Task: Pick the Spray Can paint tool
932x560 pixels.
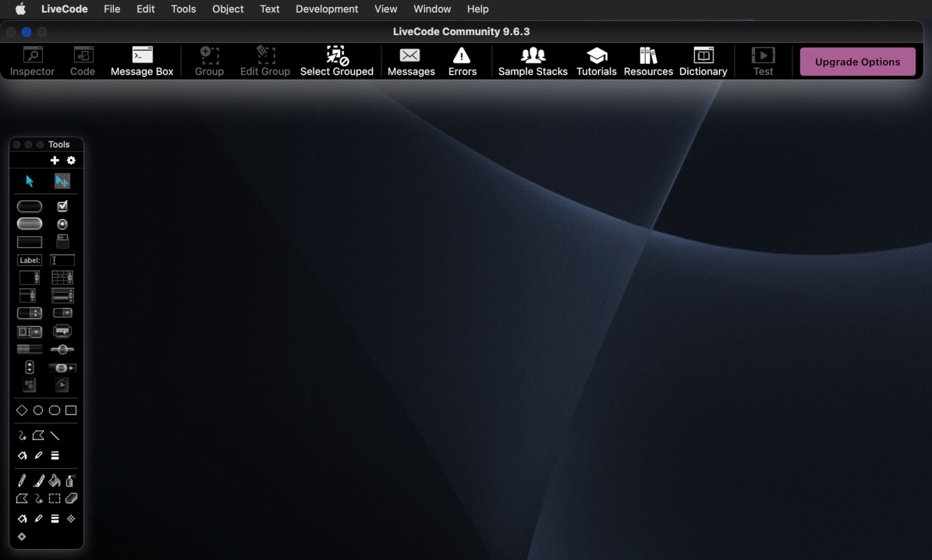Action: [71, 481]
